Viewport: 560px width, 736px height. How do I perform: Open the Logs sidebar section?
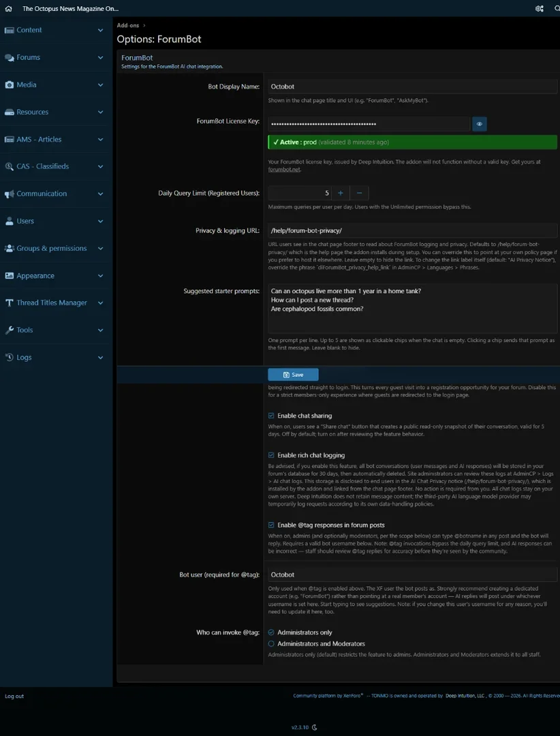click(x=24, y=357)
